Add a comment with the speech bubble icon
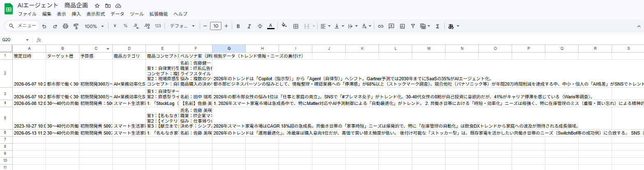This screenshot has width=644, height=170. pyautogui.click(x=391, y=26)
